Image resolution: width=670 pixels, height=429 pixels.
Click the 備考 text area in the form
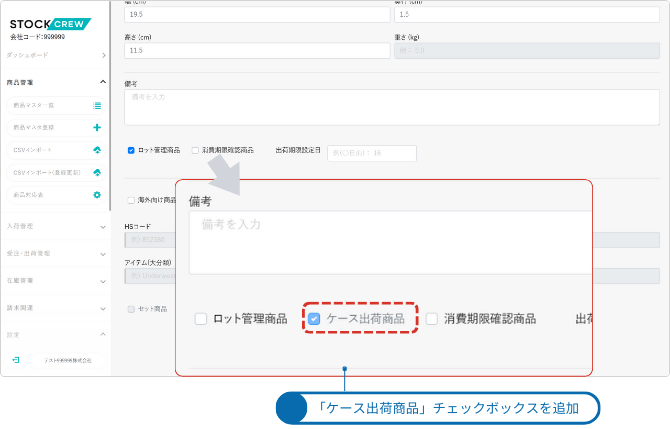click(392, 107)
